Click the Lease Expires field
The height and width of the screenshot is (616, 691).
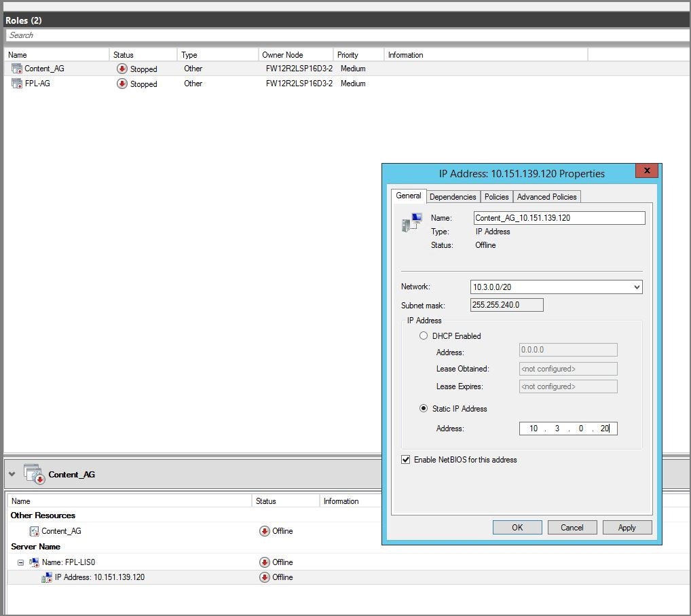pyautogui.click(x=568, y=386)
